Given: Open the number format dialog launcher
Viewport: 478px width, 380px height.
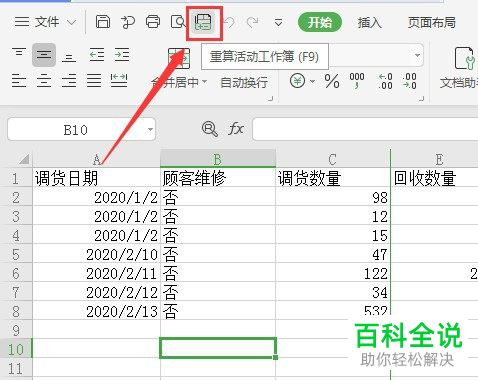Looking at the screenshot, I should click(421, 98).
